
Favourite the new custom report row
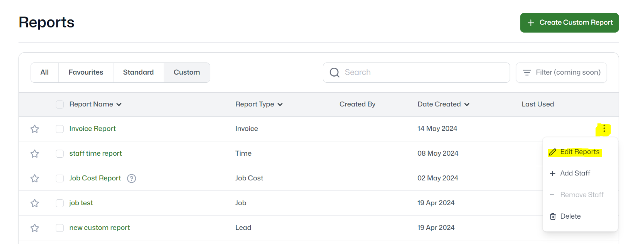[x=35, y=228]
